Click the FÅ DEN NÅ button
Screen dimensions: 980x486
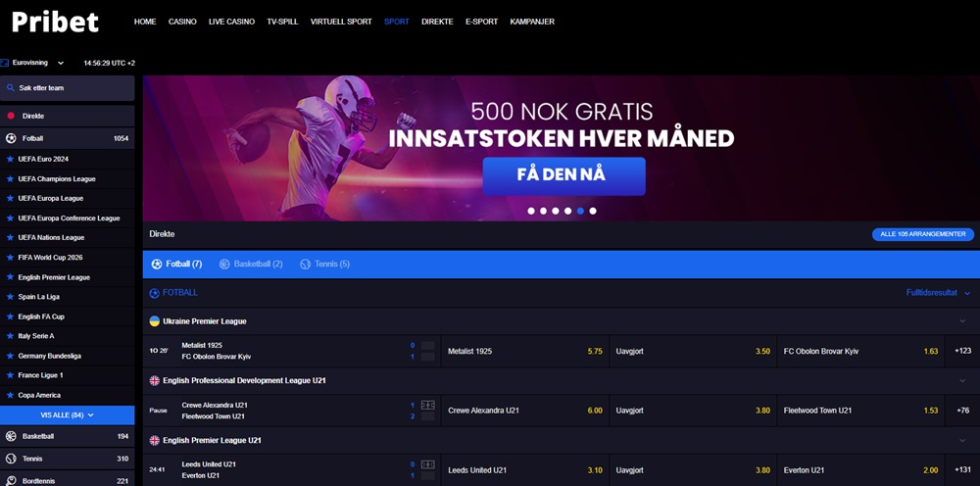click(x=563, y=175)
